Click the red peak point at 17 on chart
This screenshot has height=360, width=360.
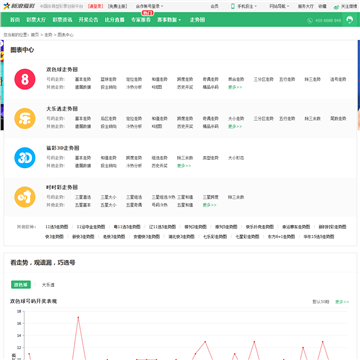tap(78, 317)
